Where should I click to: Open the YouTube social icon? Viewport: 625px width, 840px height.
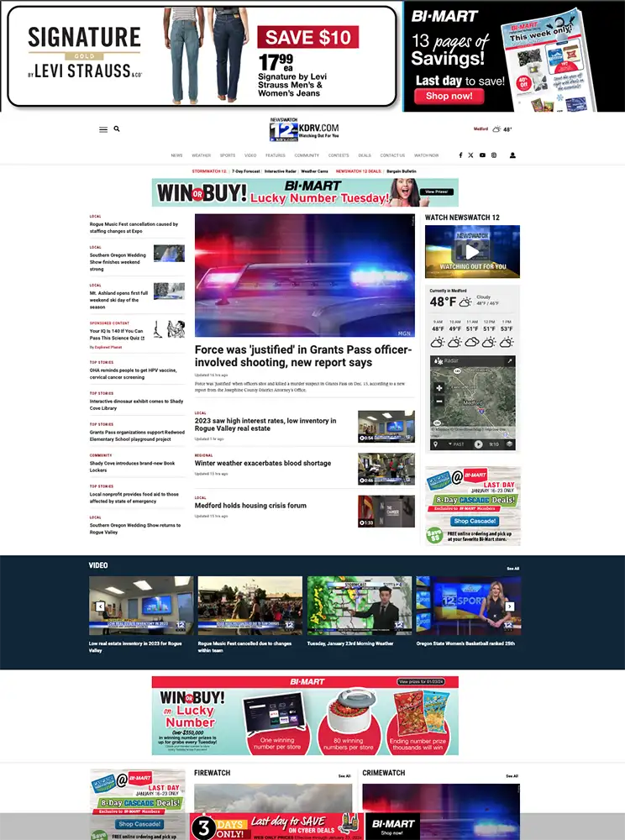click(482, 155)
